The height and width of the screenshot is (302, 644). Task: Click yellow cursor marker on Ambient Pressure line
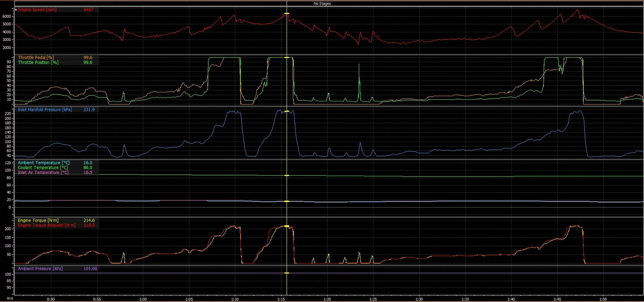click(x=287, y=273)
